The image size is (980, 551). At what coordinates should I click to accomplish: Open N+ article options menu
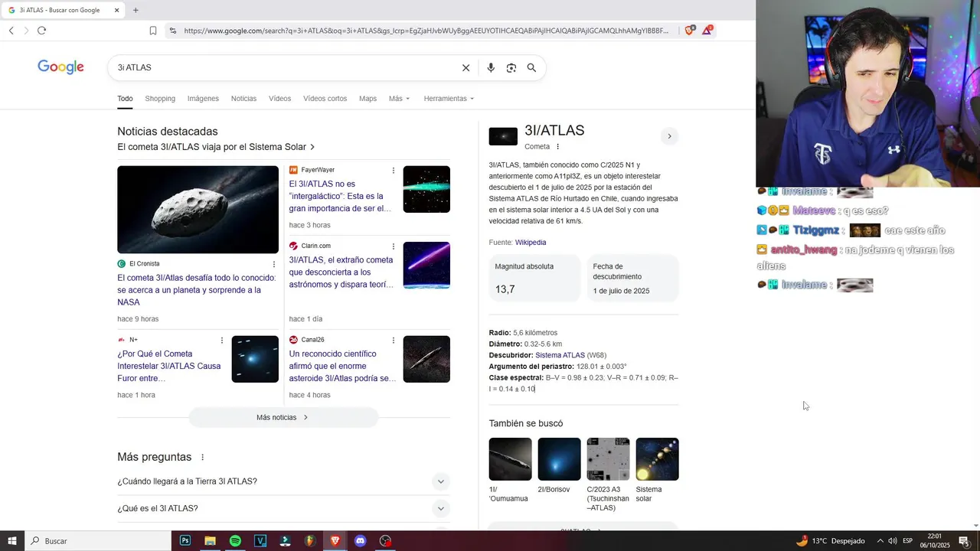(222, 340)
